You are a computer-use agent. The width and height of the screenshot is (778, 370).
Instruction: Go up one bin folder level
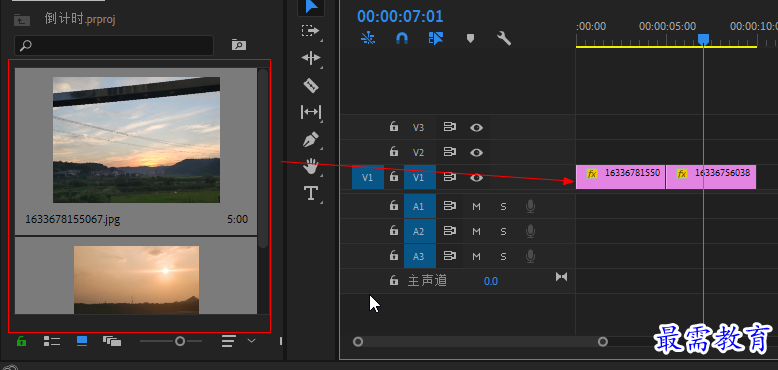(x=22, y=20)
